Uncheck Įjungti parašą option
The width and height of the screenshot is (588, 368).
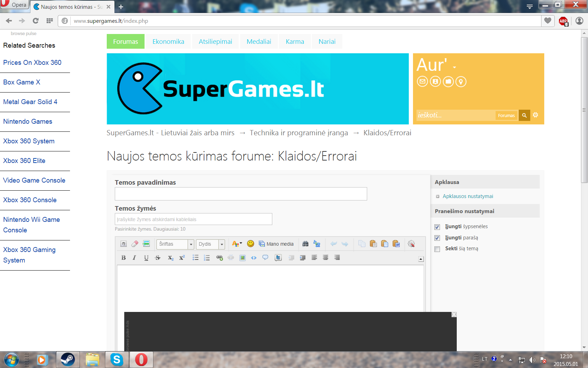(437, 238)
